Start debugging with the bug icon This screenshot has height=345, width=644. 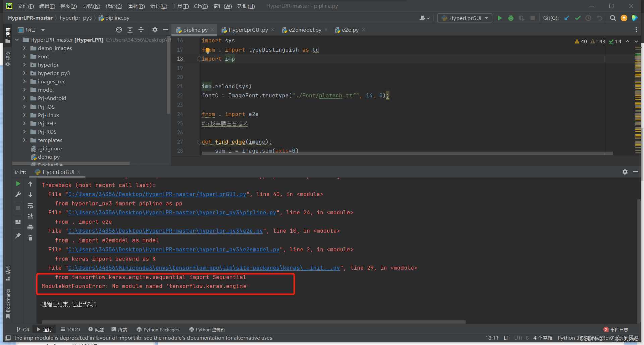(511, 18)
